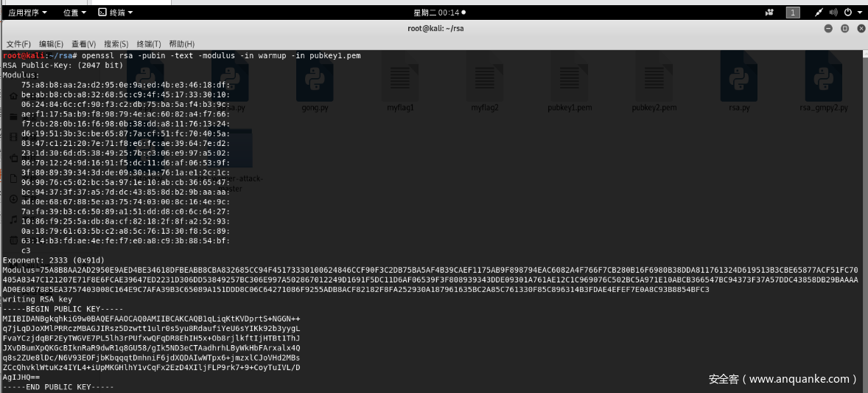The height and width of the screenshot is (393, 868).
Task: Expand the 位置 places menu
Action: (74, 13)
